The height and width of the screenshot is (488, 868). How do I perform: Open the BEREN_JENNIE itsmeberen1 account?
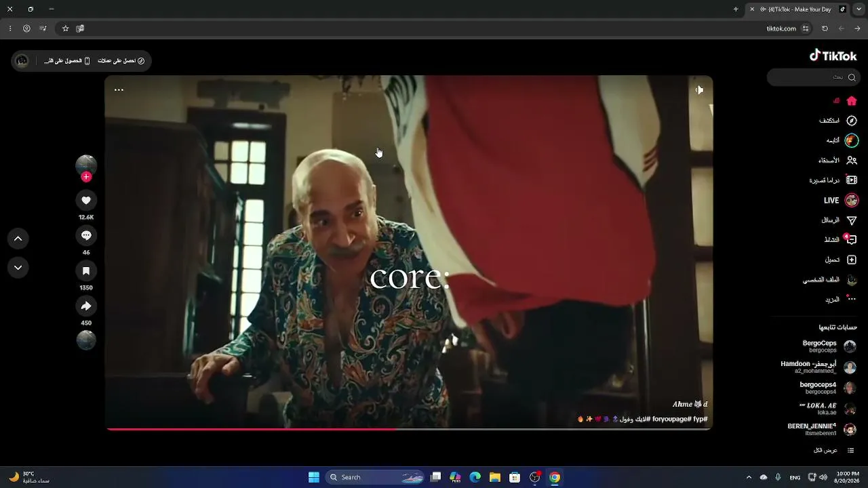822,430
